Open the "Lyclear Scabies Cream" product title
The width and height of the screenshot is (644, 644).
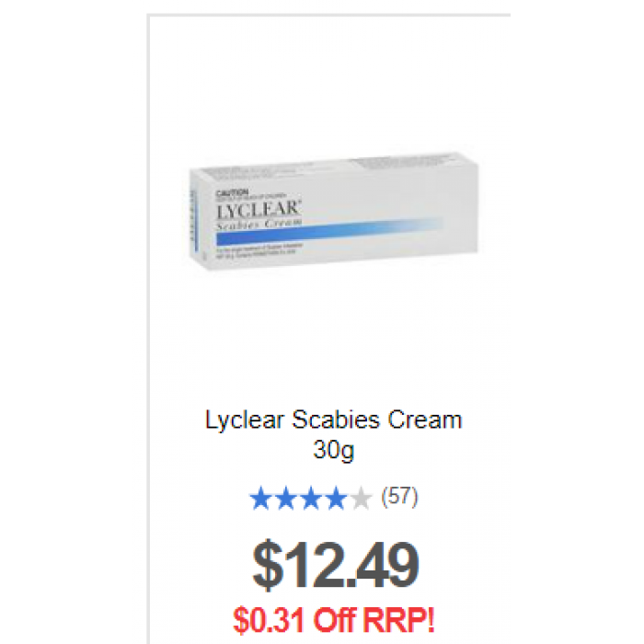pyautogui.click(x=333, y=420)
